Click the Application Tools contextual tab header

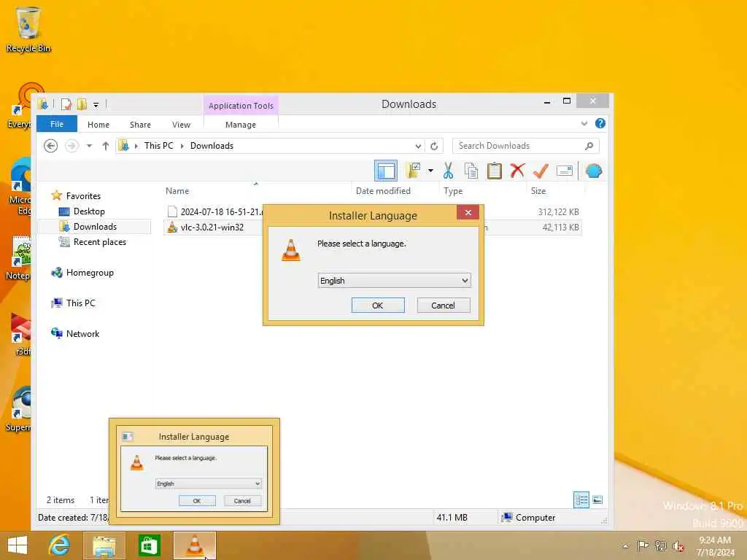coord(241,106)
